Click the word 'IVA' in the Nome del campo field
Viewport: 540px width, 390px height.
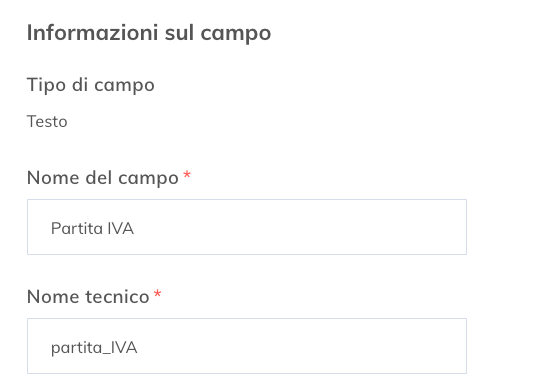click(121, 228)
